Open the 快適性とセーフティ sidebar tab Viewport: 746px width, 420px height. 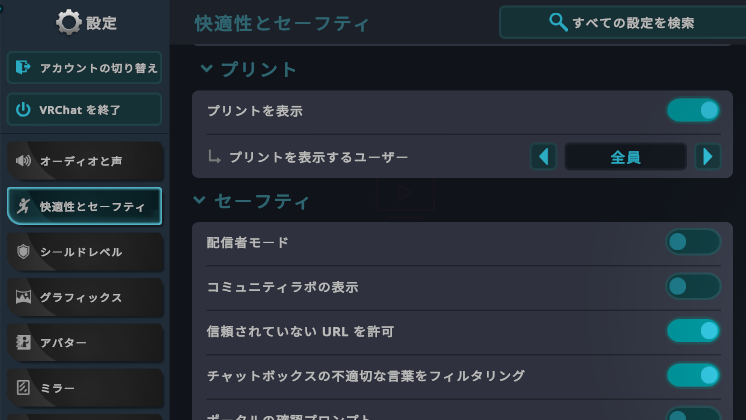[x=85, y=206]
